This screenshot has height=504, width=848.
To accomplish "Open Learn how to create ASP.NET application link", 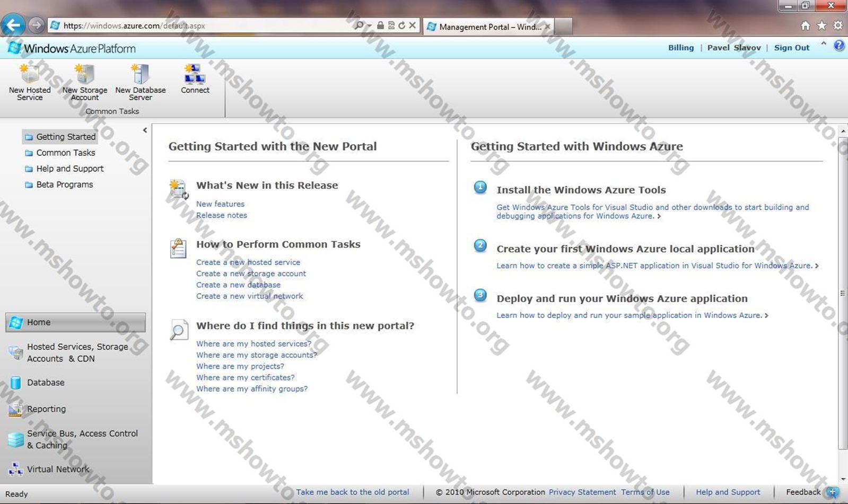I will pyautogui.click(x=658, y=266).
